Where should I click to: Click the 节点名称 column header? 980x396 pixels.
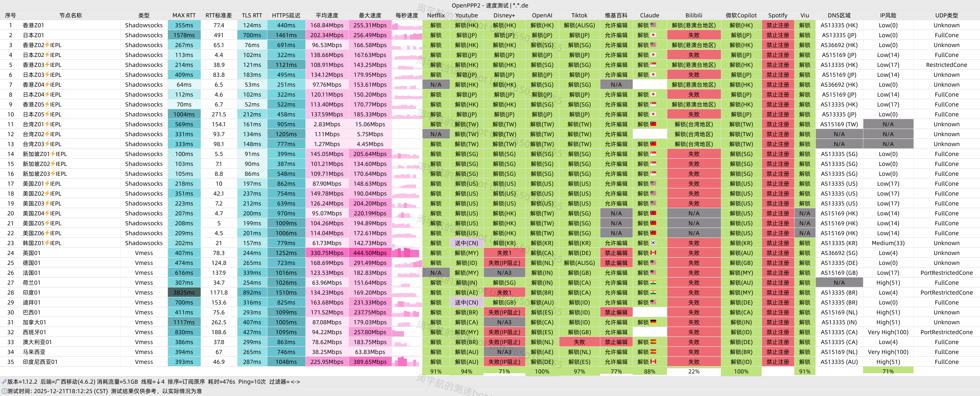(70, 16)
